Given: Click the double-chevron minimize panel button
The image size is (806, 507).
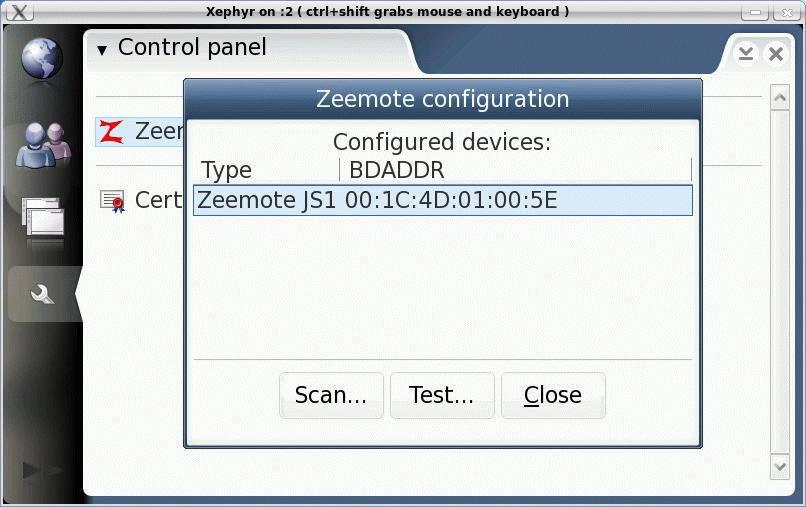Looking at the screenshot, I should tap(746, 53).
